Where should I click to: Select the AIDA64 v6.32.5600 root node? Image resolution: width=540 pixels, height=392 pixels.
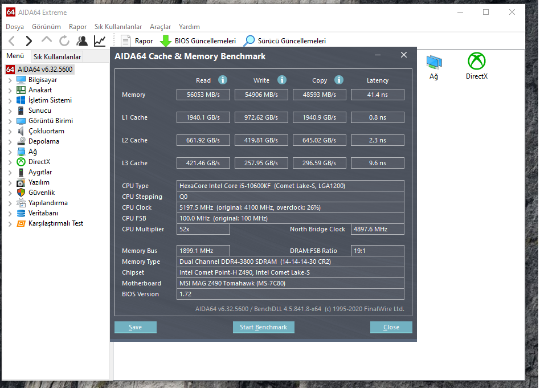[x=45, y=70]
